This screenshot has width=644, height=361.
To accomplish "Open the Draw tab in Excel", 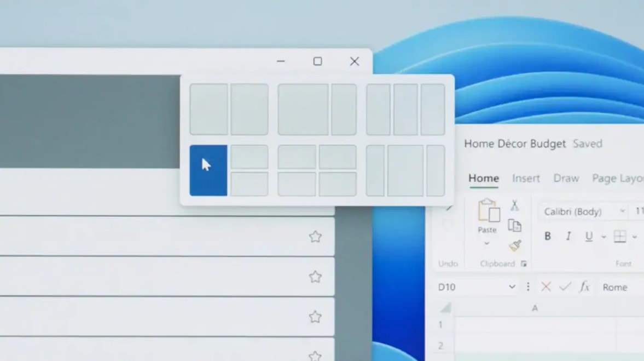I will (x=566, y=178).
